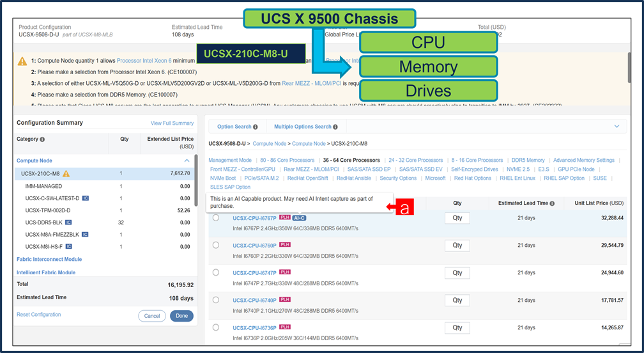Open the GPU PCIe Node tab
Screen dimensions: 644x353
tap(576, 169)
